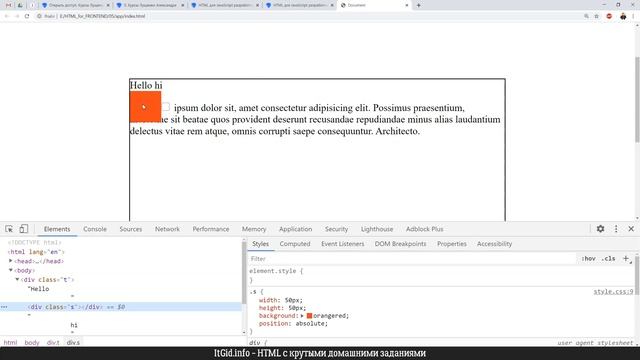Screen dimensions: 640x360
Task: Click the div.t breadcrumb
Action: pyautogui.click(x=53, y=342)
